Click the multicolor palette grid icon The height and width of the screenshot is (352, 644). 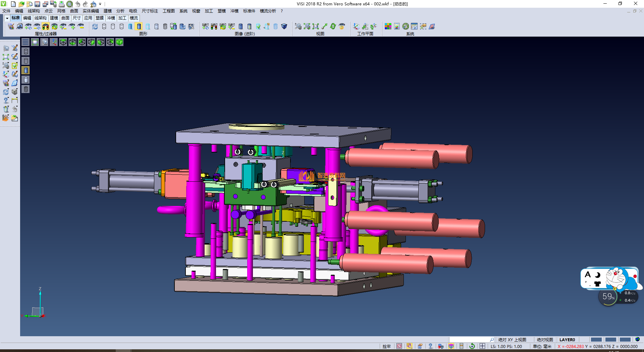coord(388,27)
